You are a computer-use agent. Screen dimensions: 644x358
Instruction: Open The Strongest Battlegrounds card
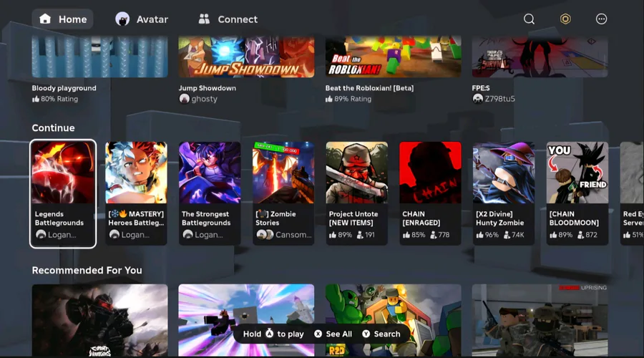click(x=210, y=193)
